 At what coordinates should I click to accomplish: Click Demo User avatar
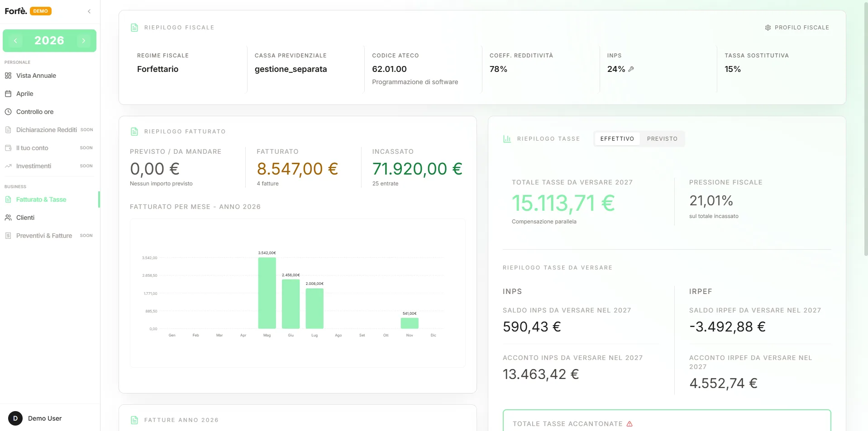pyautogui.click(x=15, y=418)
